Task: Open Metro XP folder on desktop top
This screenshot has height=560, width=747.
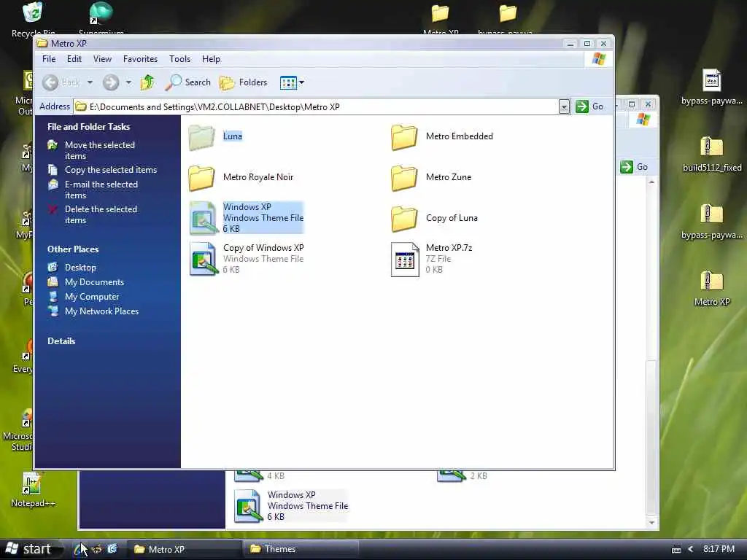Action: (x=441, y=18)
